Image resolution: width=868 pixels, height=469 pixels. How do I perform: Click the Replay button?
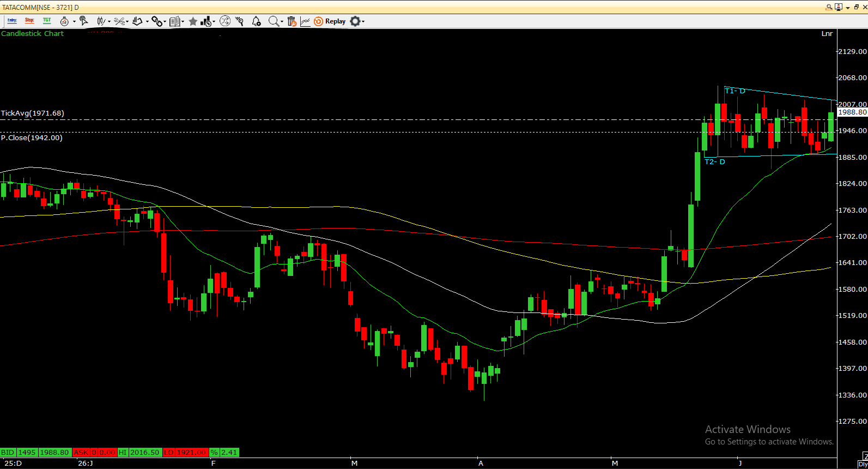(x=330, y=21)
